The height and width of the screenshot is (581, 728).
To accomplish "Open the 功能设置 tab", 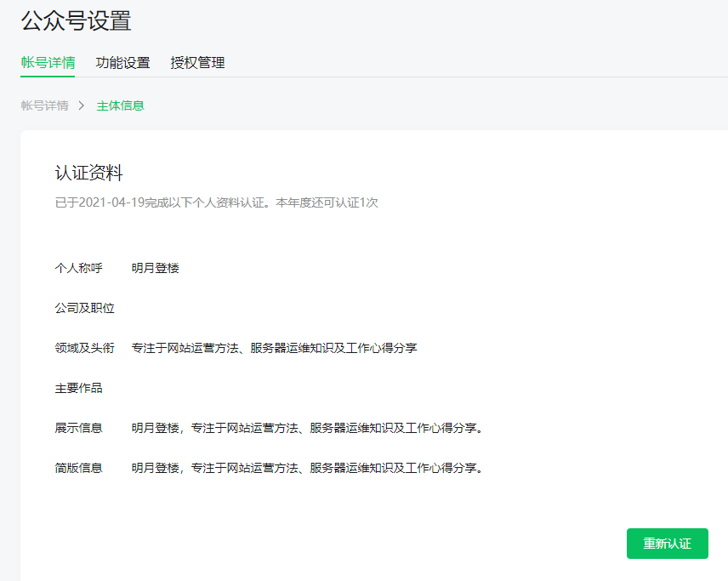I will [x=122, y=62].
